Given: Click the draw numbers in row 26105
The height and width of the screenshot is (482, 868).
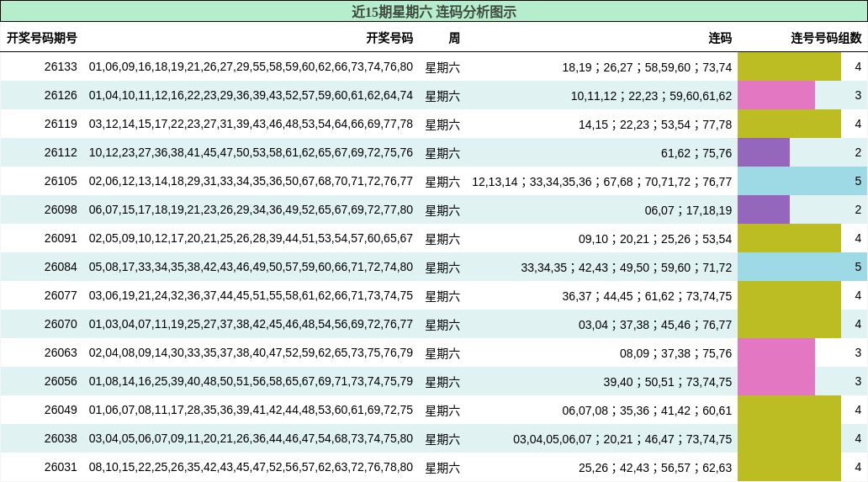Looking at the screenshot, I should coord(251,182).
